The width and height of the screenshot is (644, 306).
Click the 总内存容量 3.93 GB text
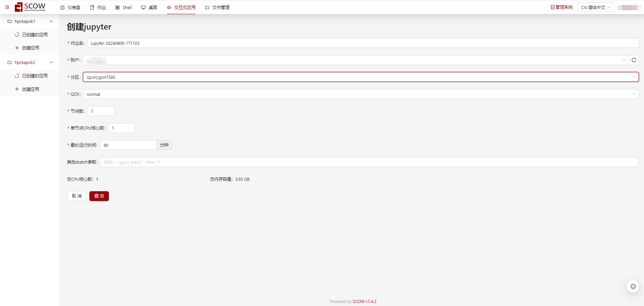pyautogui.click(x=230, y=179)
